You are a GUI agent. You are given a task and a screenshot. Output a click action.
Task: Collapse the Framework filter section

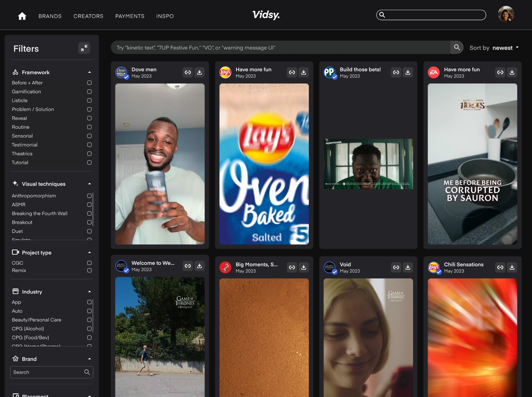[90, 72]
